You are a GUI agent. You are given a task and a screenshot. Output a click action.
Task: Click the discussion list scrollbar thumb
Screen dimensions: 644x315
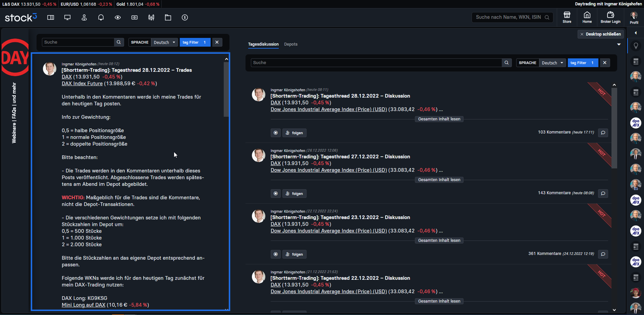point(614,128)
